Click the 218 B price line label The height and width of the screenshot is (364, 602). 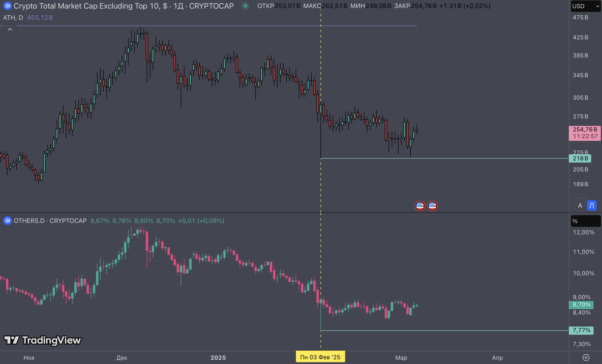coord(580,159)
